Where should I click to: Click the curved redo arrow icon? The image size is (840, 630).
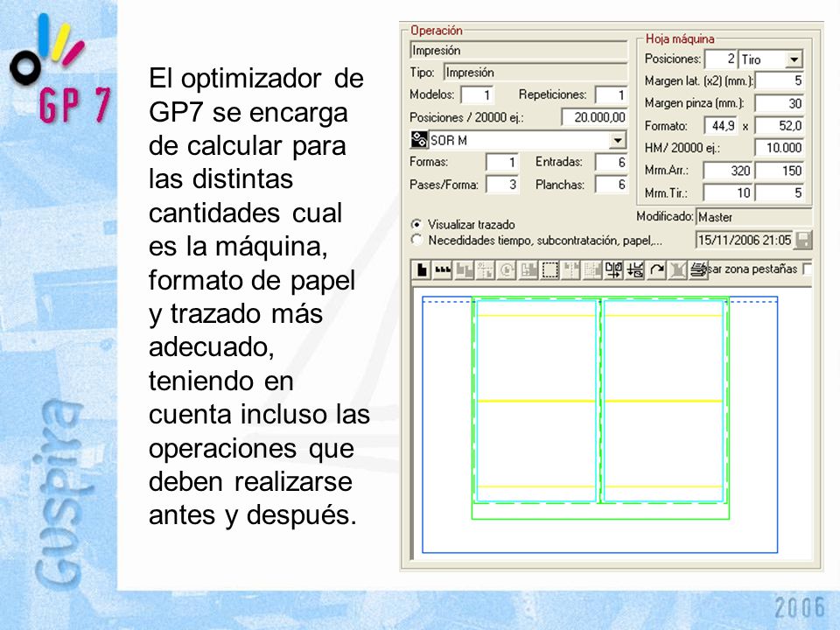(657, 269)
